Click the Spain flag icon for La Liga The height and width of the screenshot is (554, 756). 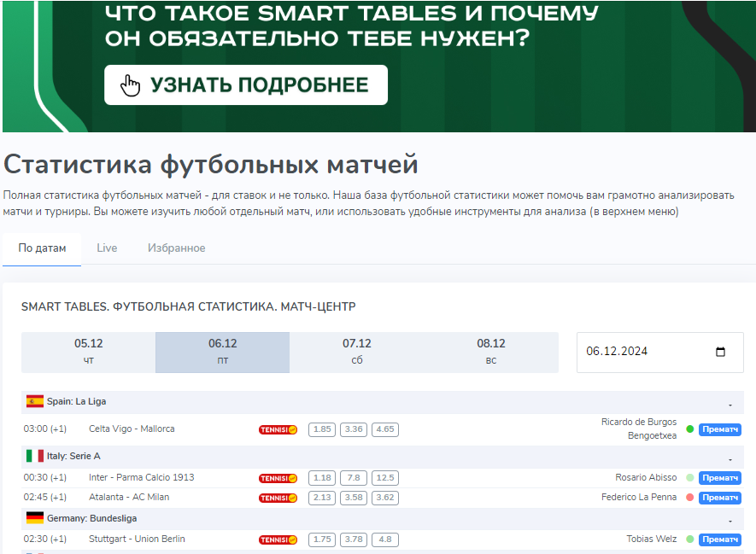pyautogui.click(x=34, y=401)
